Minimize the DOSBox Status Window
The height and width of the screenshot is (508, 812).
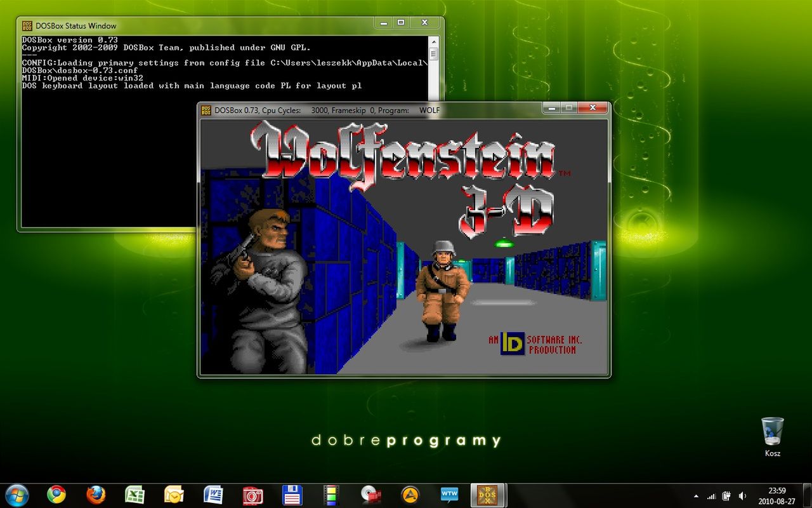point(383,23)
